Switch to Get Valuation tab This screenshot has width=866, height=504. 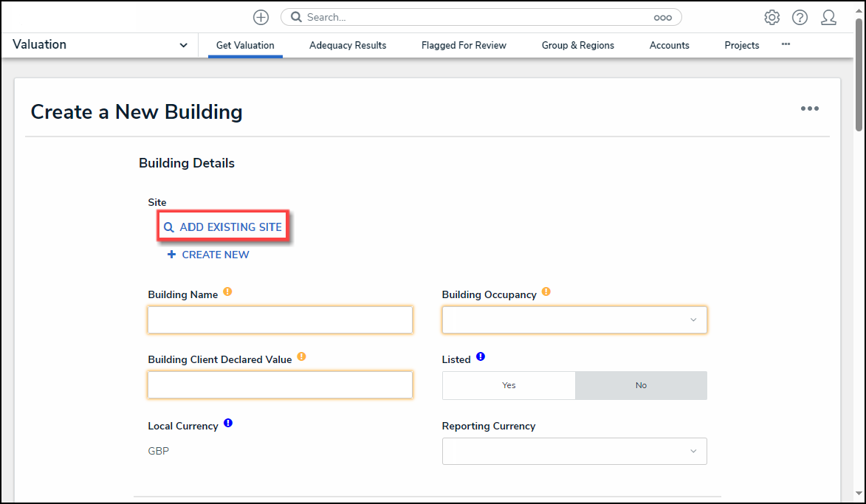[x=245, y=45]
